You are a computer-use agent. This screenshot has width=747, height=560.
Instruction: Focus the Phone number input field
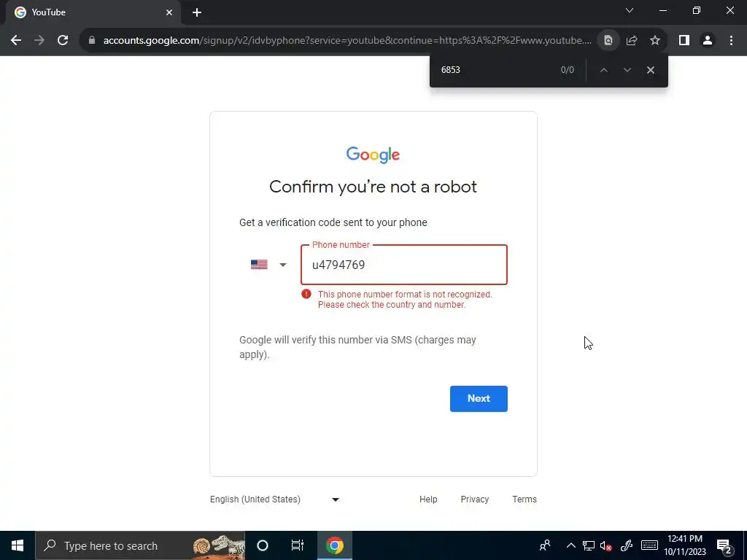point(404,265)
